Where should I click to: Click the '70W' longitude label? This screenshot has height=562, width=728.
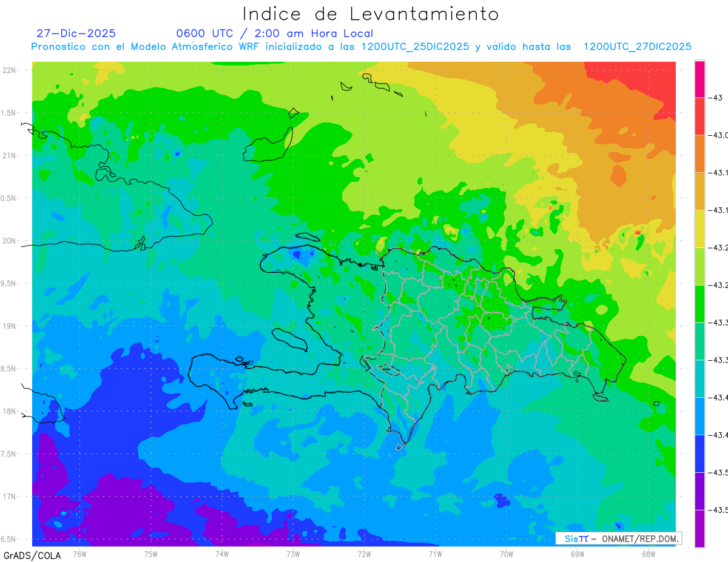pyautogui.click(x=506, y=554)
